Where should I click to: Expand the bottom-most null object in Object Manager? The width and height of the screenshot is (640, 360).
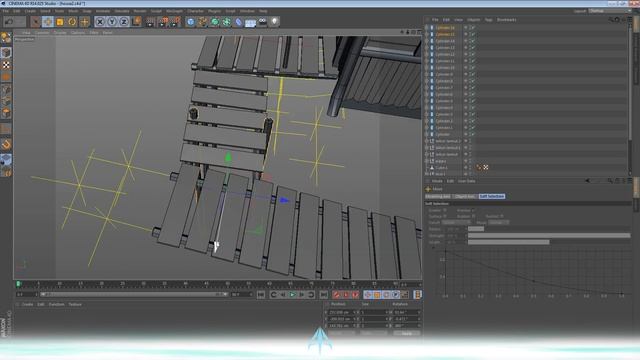coord(427,174)
